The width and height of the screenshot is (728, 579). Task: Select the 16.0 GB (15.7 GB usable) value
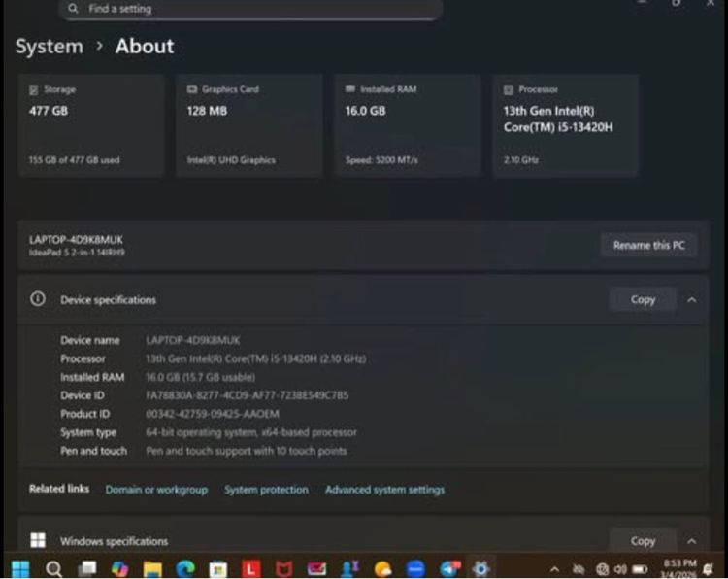pos(201,377)
